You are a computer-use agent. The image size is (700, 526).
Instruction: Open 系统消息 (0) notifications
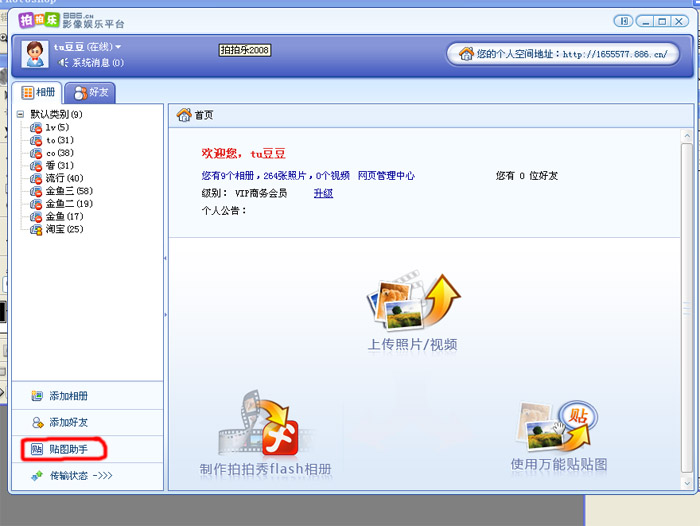[x=98, y=63]
